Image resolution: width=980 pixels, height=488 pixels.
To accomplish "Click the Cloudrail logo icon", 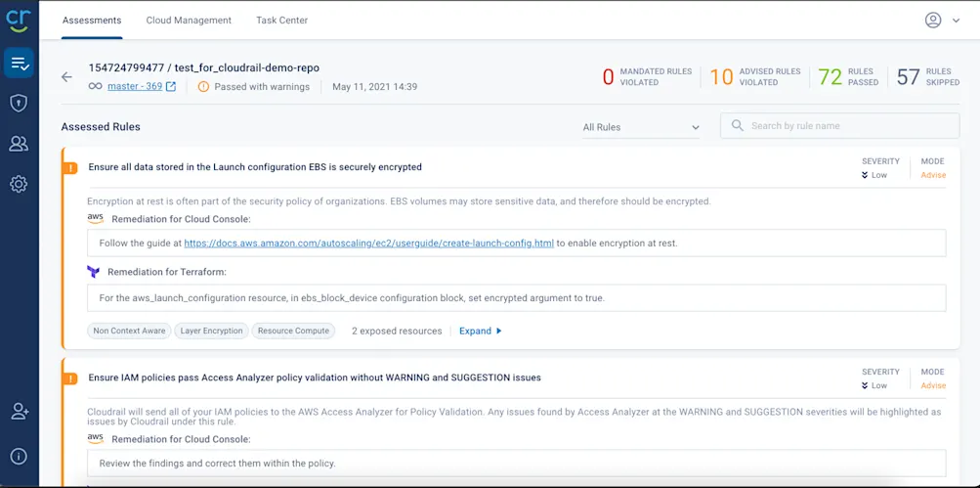I will pos(19,20).
